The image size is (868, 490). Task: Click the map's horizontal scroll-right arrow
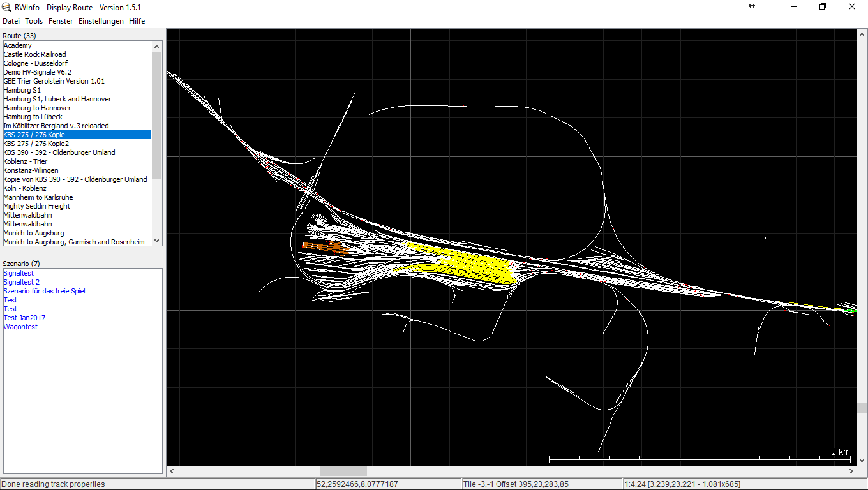click(x=851, y=471)
